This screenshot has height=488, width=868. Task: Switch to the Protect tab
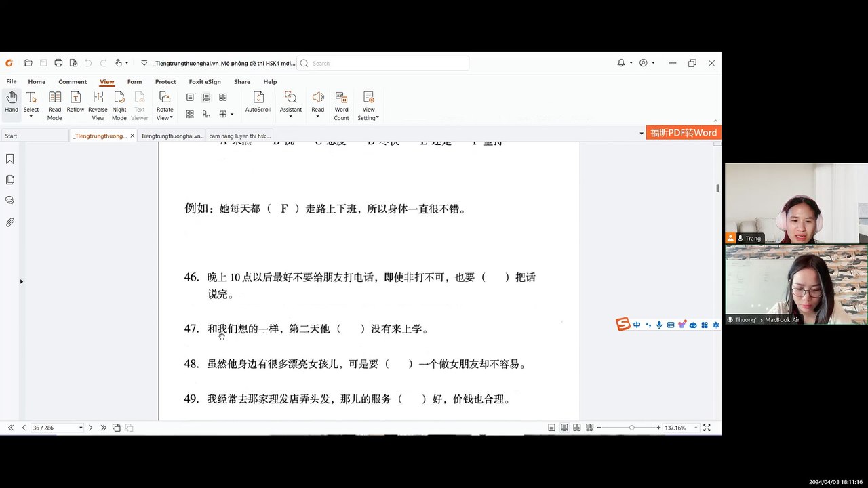165,82
